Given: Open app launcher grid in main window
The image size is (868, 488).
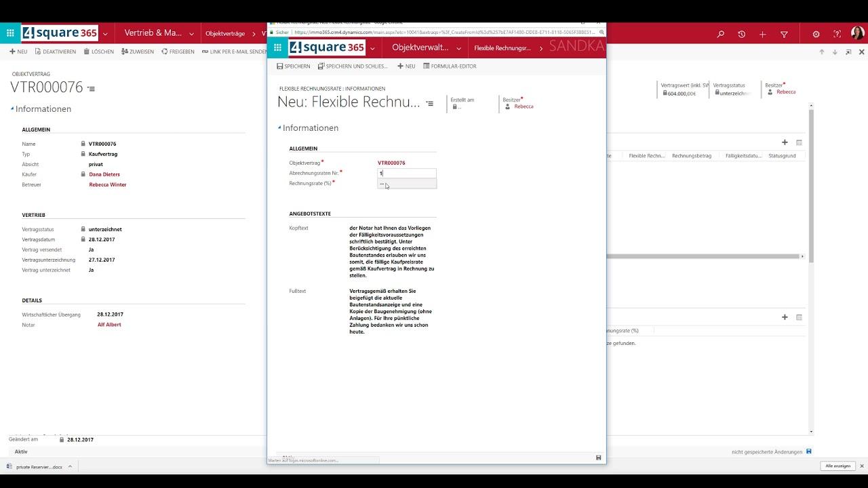Looking at the screenshot, I should pyautogui.click(x=10, y=33).
